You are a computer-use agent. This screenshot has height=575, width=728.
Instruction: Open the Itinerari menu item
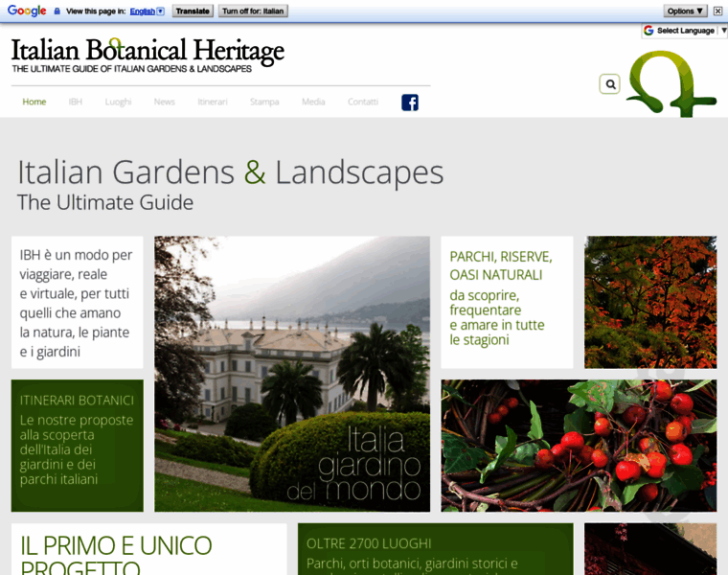click(x=213, y=102)
